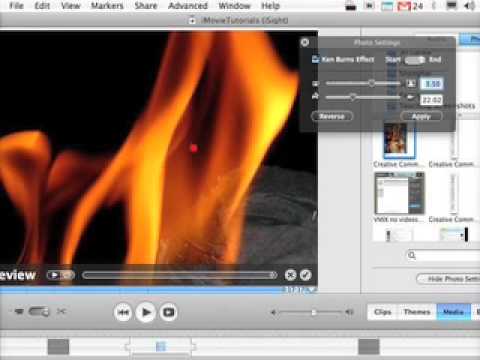Click the scissors edit mode icon
480x360 pixels.
tap(61, 311)
